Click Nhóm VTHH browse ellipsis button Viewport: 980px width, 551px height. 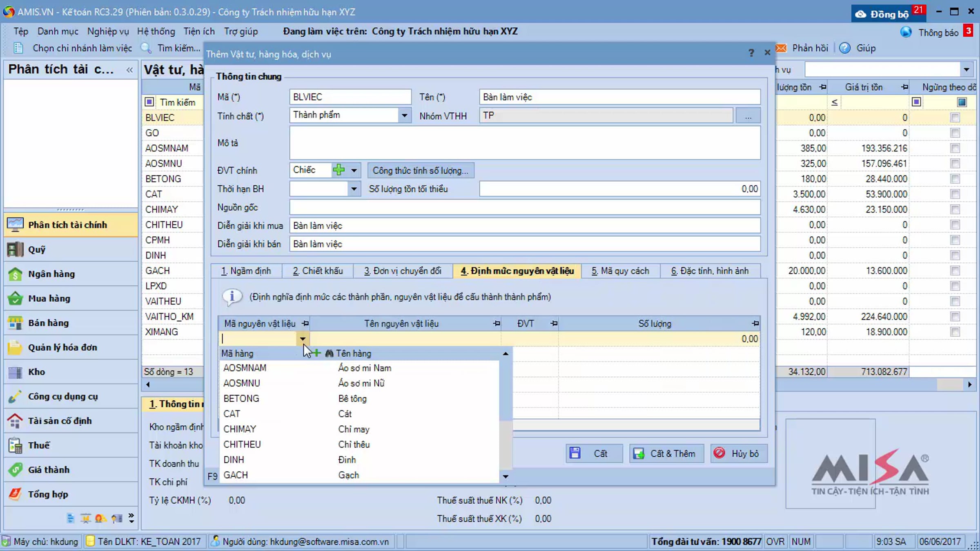coord(748,116)
